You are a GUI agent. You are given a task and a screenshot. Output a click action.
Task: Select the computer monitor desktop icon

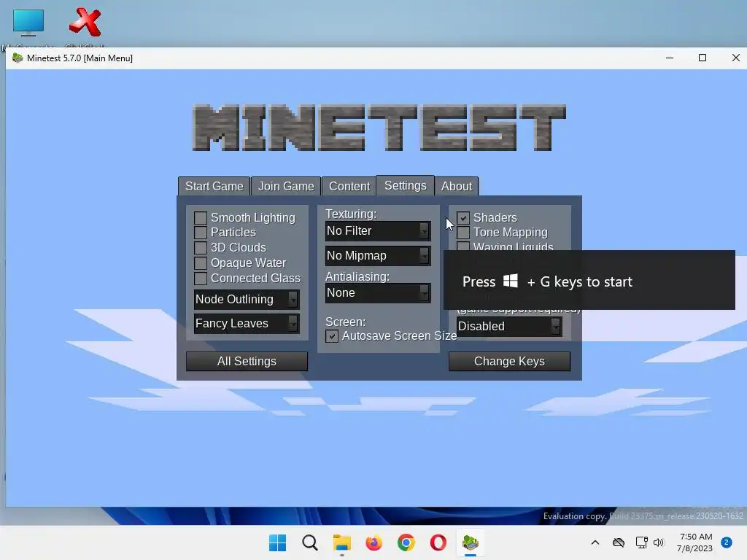tap(28, 23)
